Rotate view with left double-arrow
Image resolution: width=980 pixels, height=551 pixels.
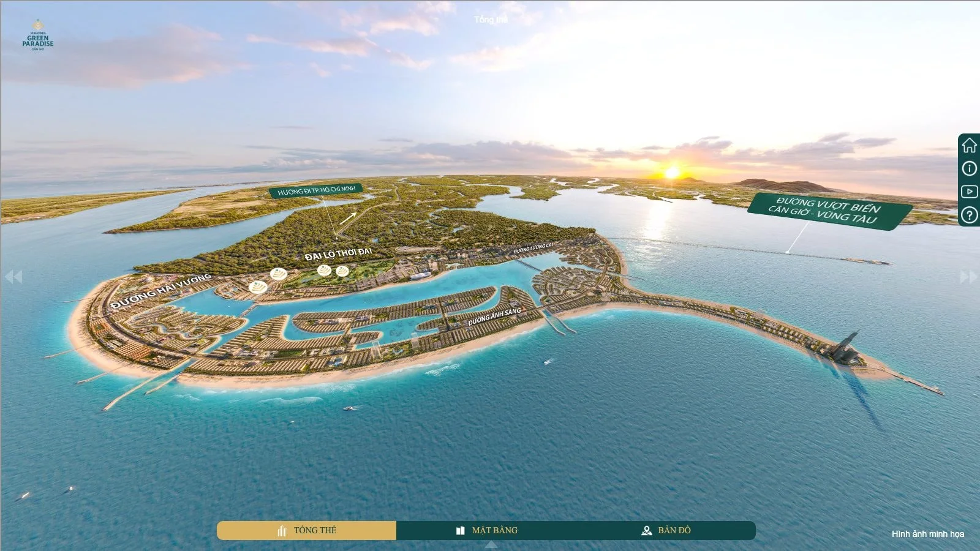(x=13, y=277)
